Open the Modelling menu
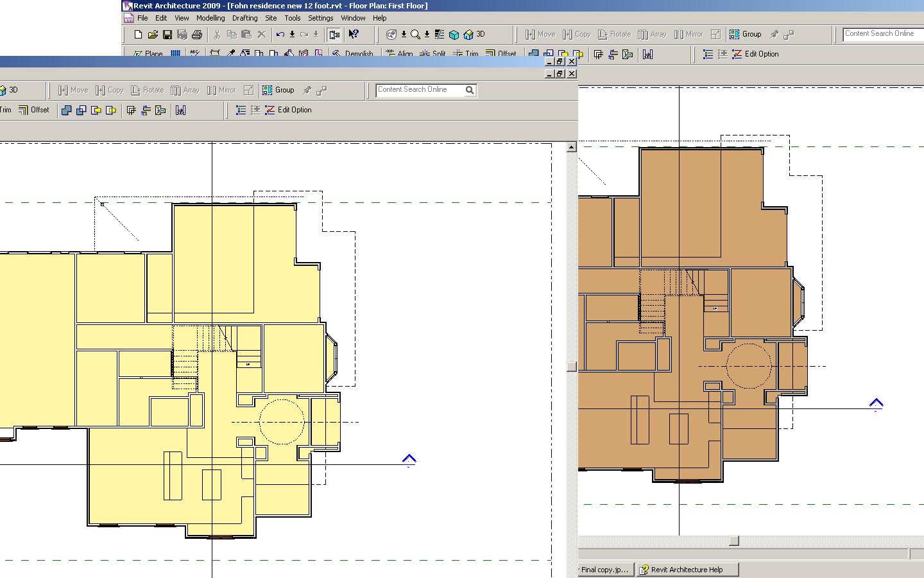924x578 pixels. (x=210, y=18)
